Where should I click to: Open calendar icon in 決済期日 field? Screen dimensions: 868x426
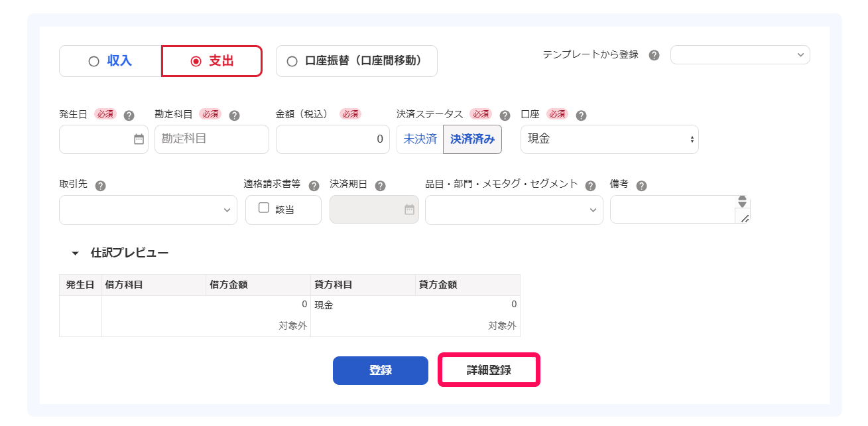tap(409, 210)
